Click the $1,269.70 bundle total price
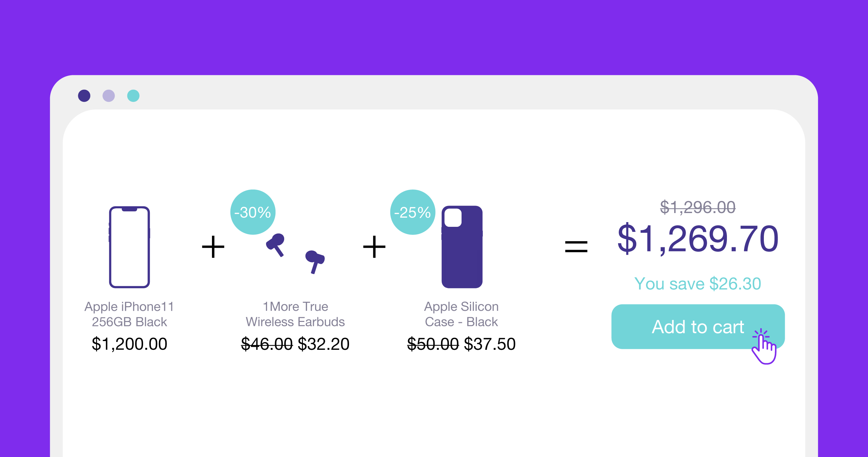This screenshot has height=457, width=868. (698, 239)
